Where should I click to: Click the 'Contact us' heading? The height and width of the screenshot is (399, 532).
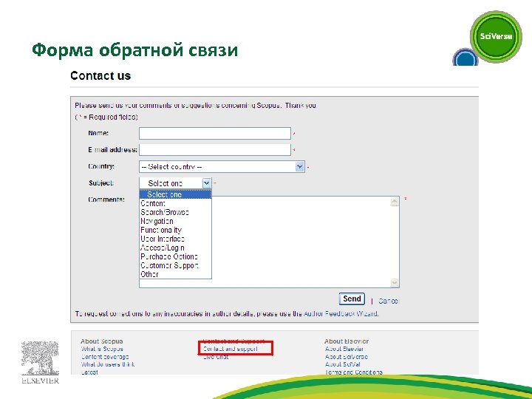tap(100, 75)
